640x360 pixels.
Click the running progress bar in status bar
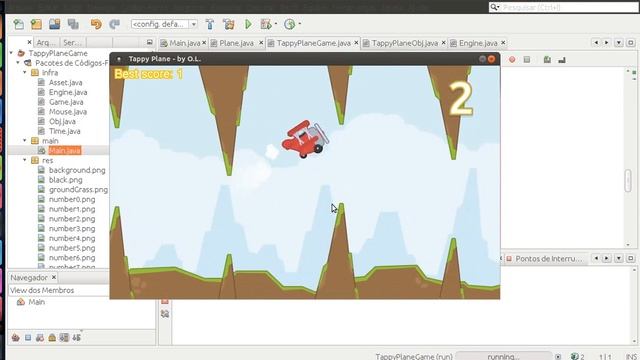[504, 356]
